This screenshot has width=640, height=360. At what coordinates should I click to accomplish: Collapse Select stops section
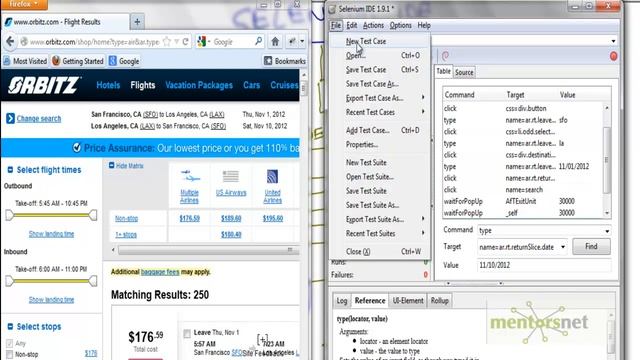click(10, 327)
